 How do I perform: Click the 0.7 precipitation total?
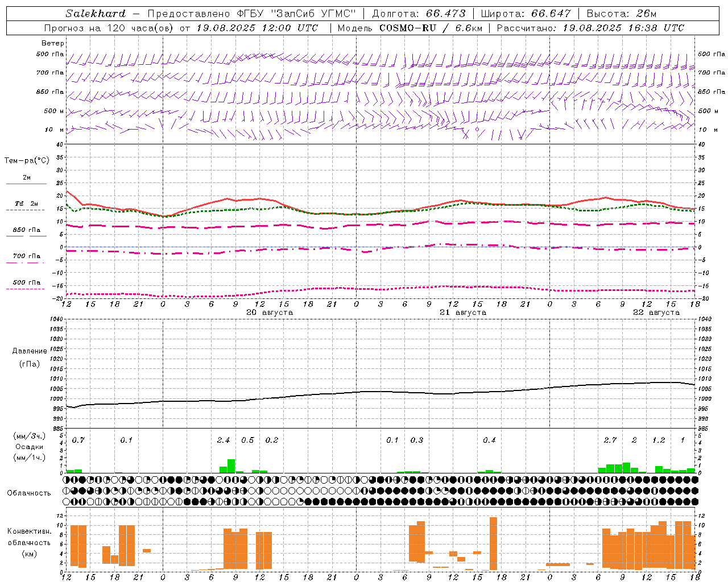[x=78, y=440]
